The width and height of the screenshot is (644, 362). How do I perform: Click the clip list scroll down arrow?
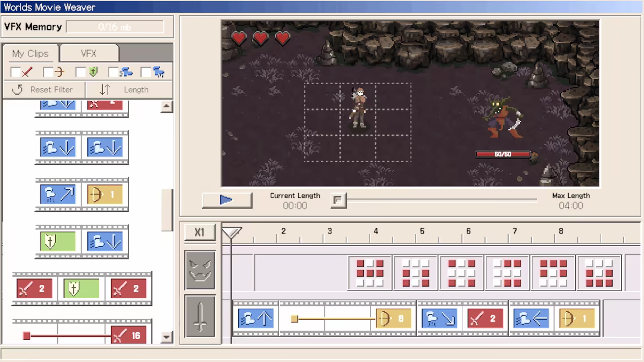coord(166,337)
